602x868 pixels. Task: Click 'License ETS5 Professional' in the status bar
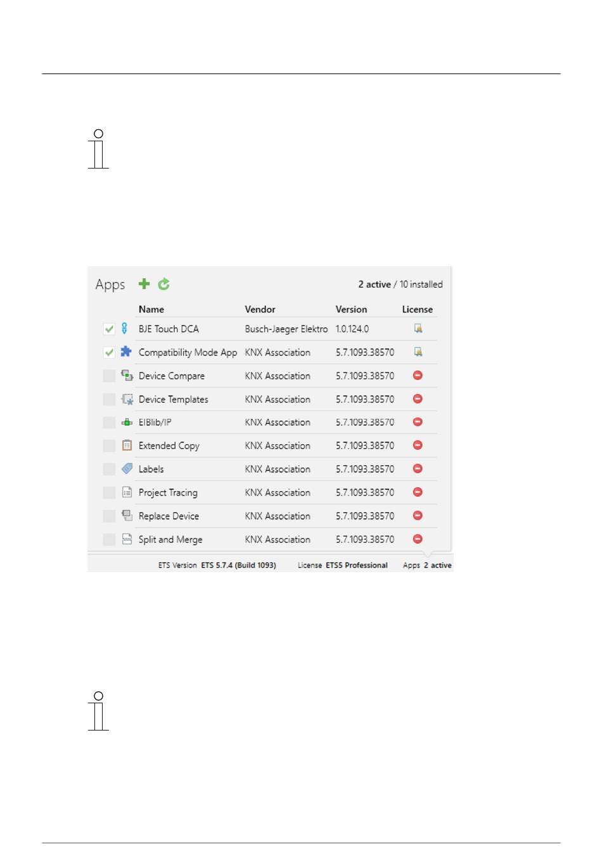click(x=343, y=565)
